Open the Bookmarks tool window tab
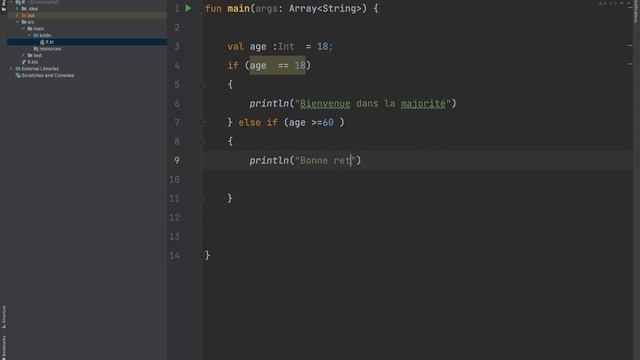 4,347
